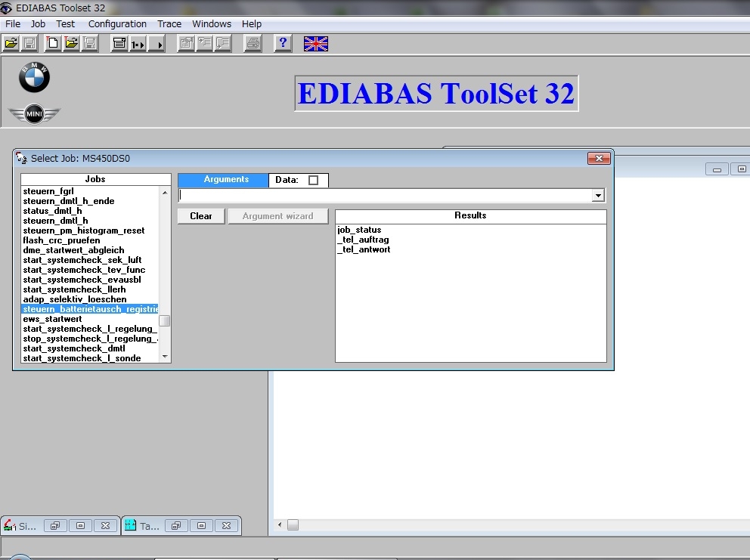Click the printer toolbar icon
750x560 pixels.
coord(253,44)
